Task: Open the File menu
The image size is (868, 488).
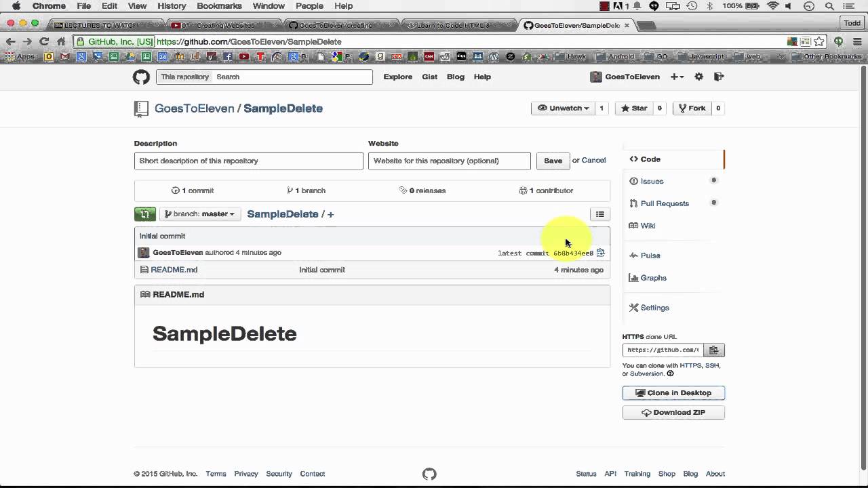Action: 84,6
